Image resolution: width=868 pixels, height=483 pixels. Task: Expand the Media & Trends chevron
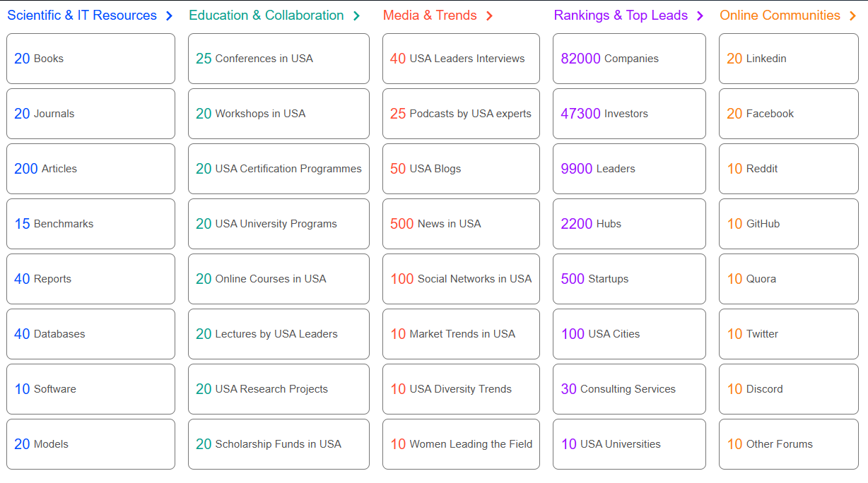[x=489, y=16]
